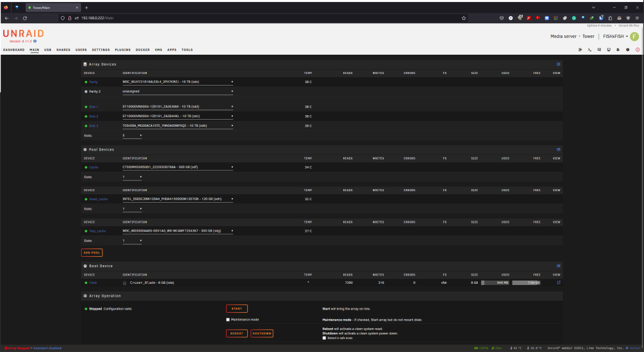The height and width of the screenshot is (352, 644).
Task: Click the Tower/Main browser tab
Action: click(x=53, y=7)
